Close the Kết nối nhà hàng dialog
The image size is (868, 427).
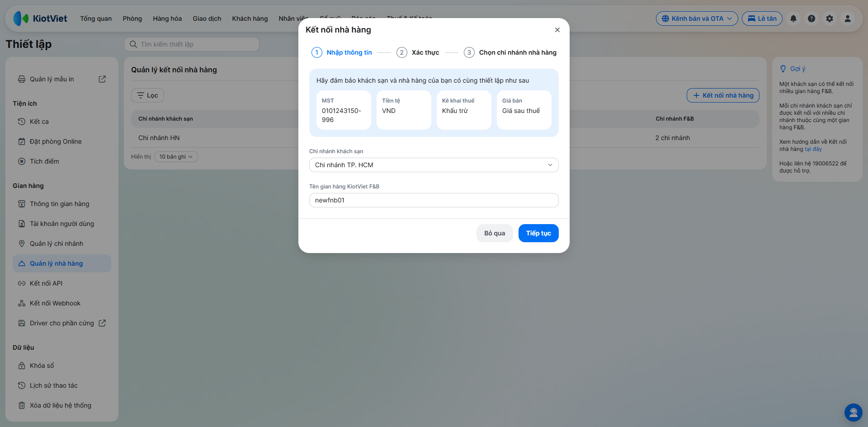557,30
